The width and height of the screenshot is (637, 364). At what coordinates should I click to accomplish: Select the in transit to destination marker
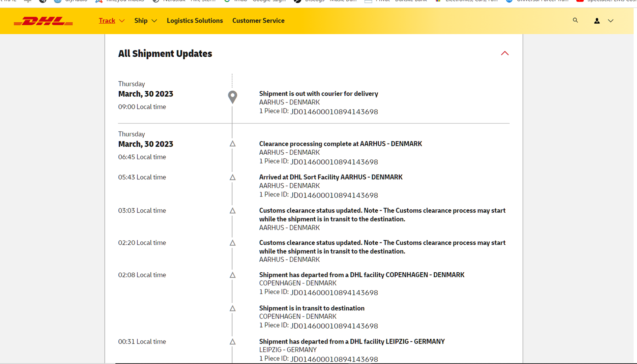(x=232, y=308)
